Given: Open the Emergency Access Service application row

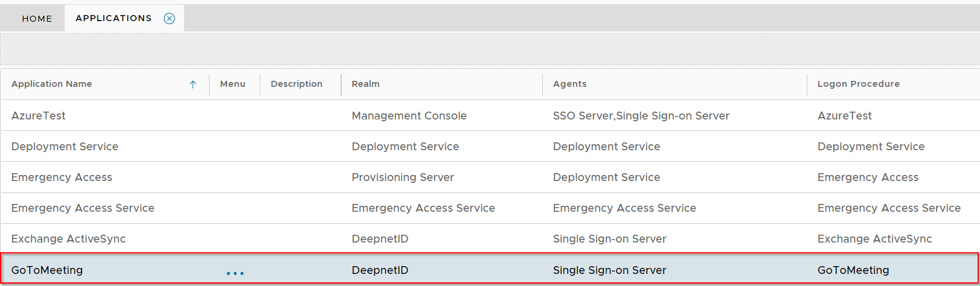Looking at the screenshot, I should (x=83, y=208).
